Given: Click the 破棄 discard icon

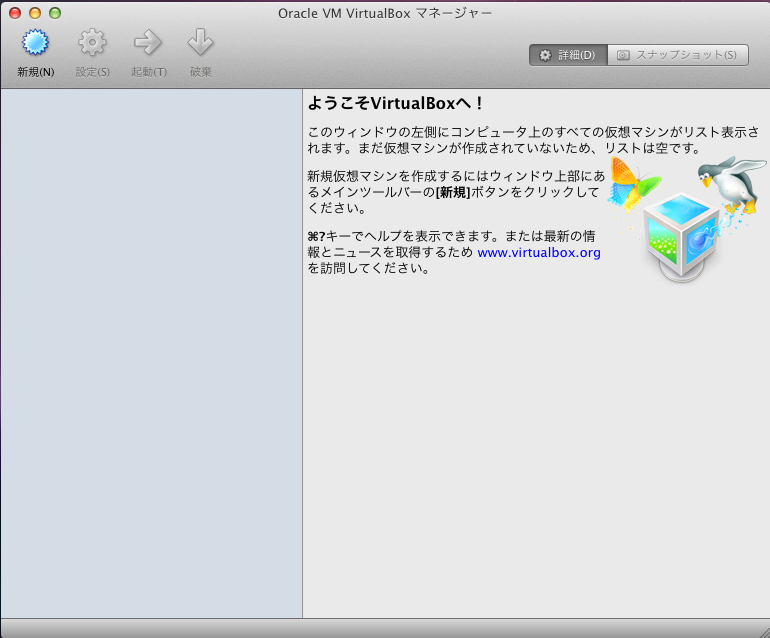Looking at the screenshot, I should 200,42.
